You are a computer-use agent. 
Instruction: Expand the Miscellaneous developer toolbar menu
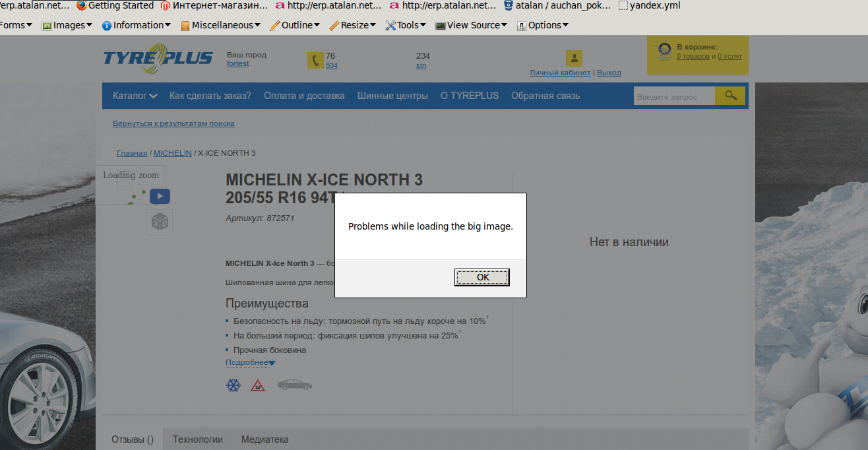coord(221,25)
